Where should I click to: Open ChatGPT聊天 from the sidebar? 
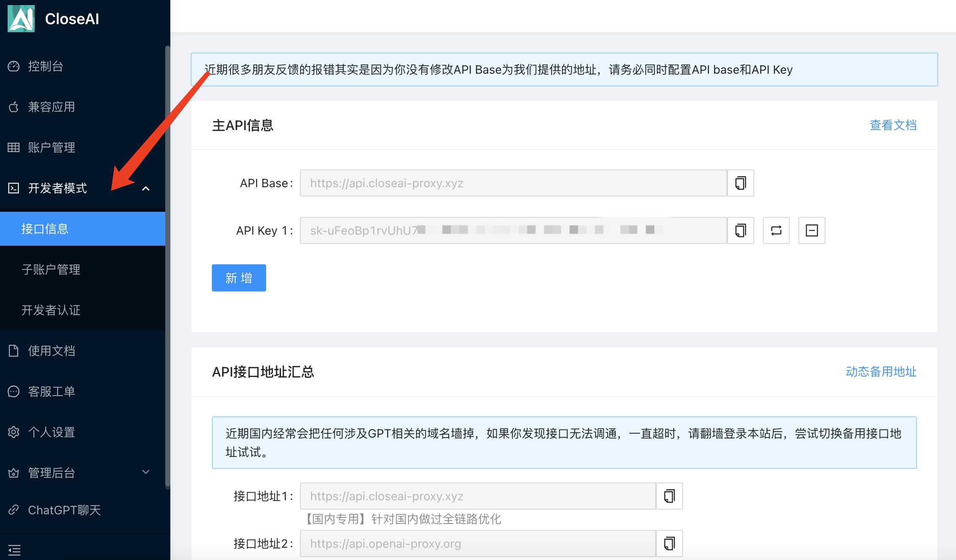point(64,510)
